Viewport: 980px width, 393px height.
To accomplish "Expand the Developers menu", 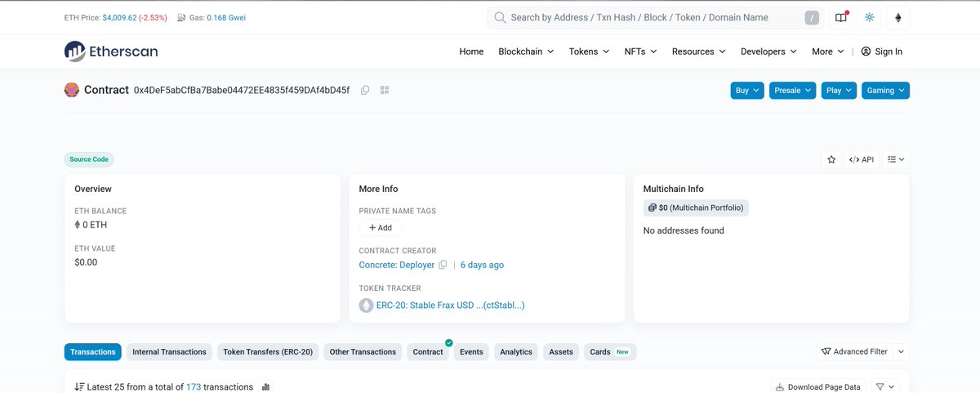I will (x=768, y=51).
